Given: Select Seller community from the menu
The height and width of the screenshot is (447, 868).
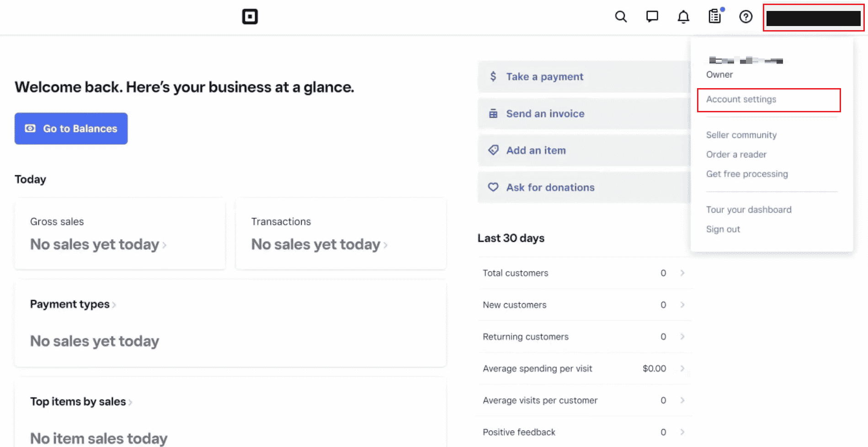Looking at the screenshot, I should click(741, 135).
